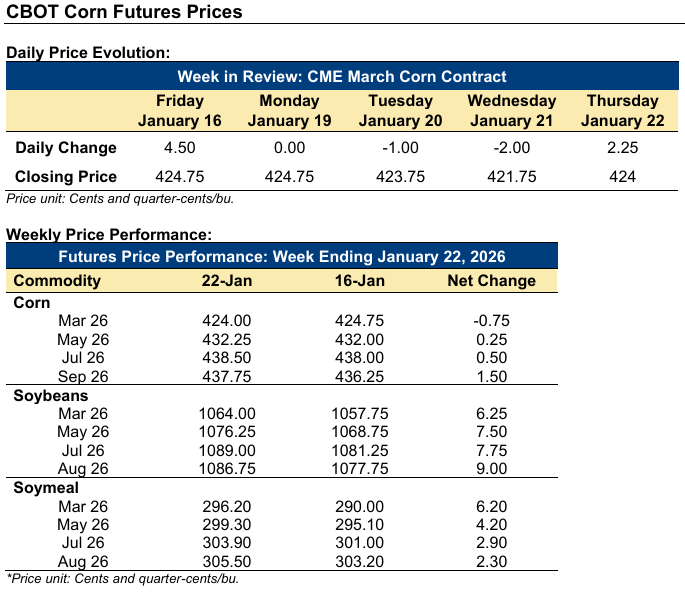This screenshot has height=598, width=685.
Task: Select Soymeal Mar 26 16-Jan price 290.00
Action: click(356, 507)
